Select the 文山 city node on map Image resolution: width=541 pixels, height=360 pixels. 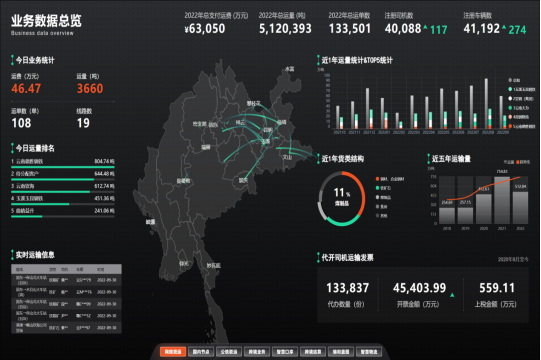(287, 157)
